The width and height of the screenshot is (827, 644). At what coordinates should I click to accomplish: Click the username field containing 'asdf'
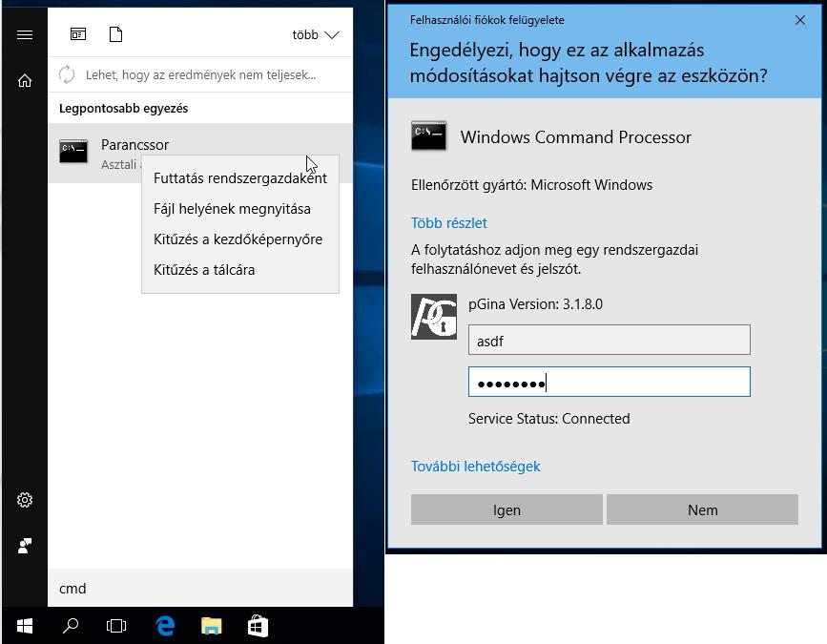point(610,341)
